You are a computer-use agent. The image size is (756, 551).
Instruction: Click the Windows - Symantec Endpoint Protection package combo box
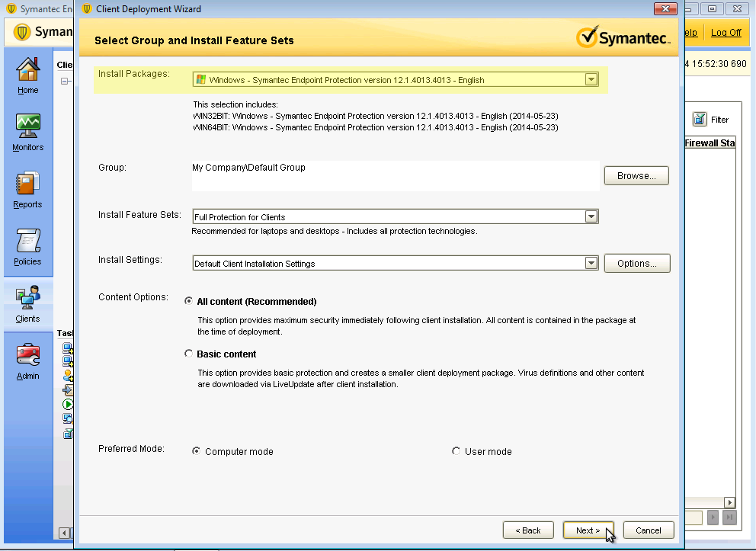coord(396,79)
